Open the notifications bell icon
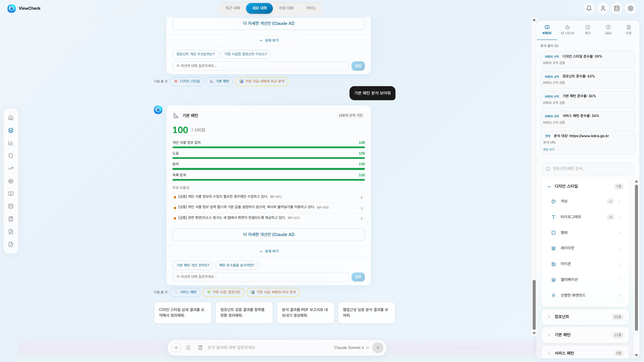Screen dimensions: 644x362 pos(589,8)
